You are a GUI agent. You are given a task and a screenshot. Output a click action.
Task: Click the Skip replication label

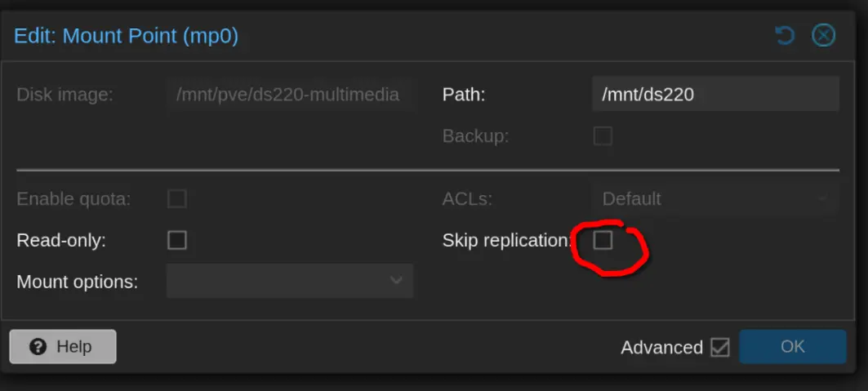click(x=506, y=241)
